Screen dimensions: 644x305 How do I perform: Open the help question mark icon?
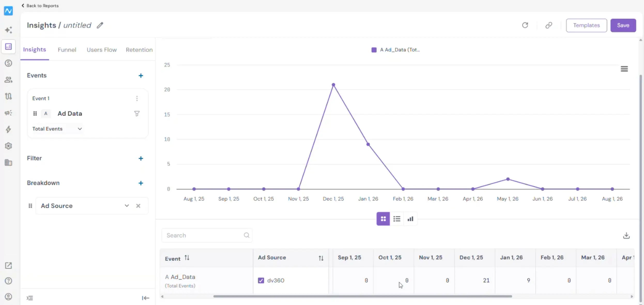[9, 281]
